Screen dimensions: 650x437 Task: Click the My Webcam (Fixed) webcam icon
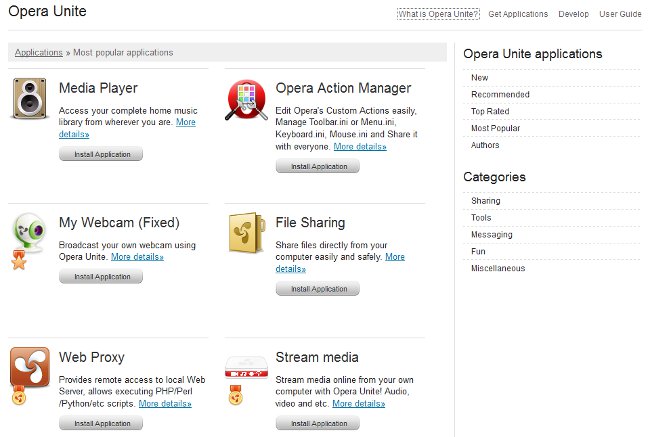click(29, 232)
